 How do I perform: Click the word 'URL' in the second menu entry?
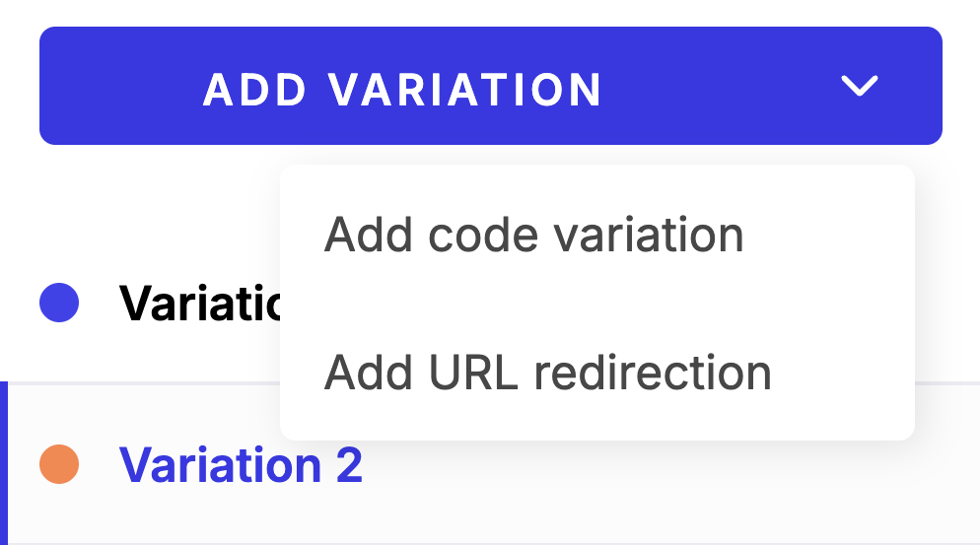click(473, 373)
